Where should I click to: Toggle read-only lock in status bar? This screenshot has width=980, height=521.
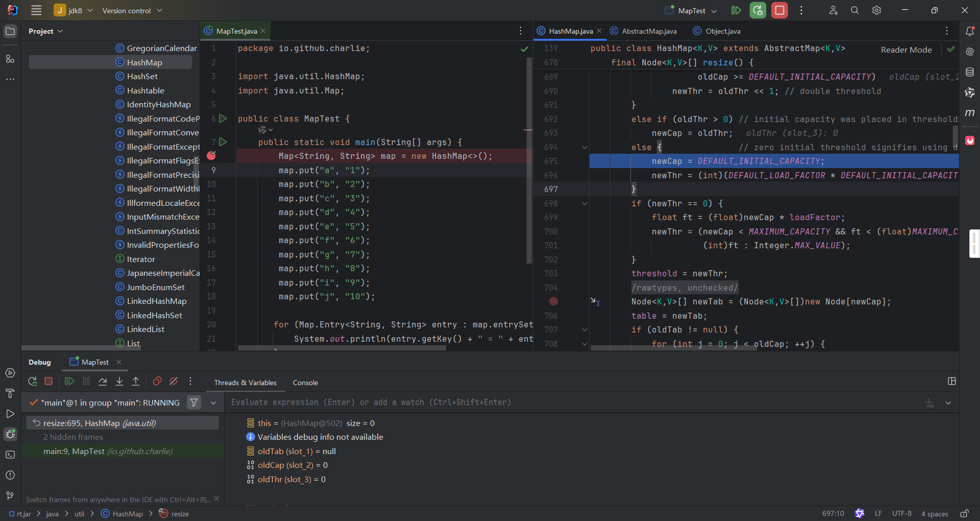[x=964, y=513]
